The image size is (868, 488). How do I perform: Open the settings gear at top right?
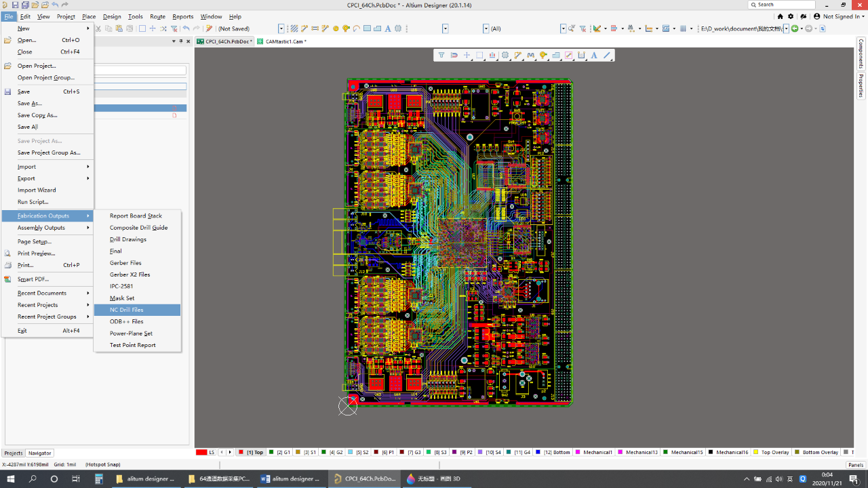(791, 16)
